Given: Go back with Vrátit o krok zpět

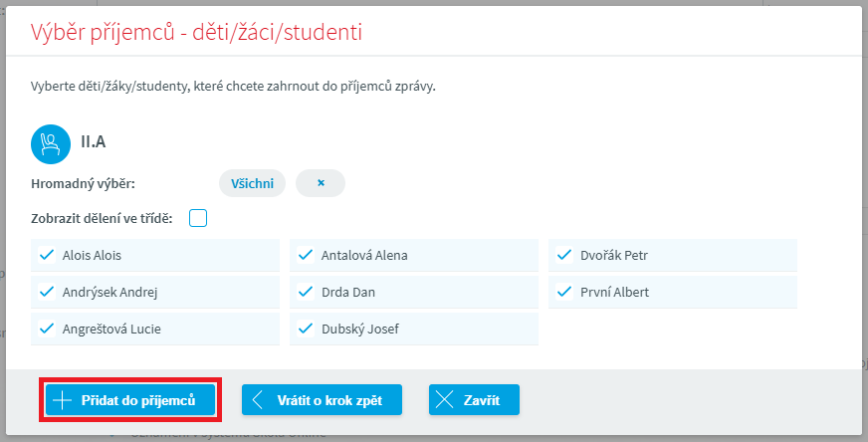Looking at the screenshot, I should [321, 400].
